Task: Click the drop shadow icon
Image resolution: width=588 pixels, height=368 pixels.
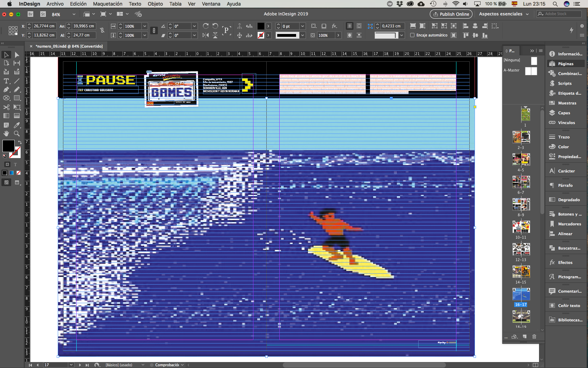Action: point(324,26)
